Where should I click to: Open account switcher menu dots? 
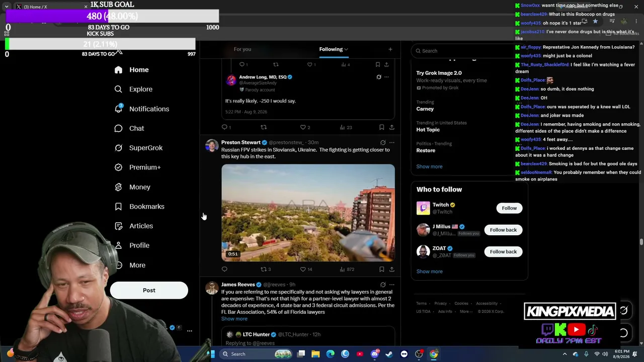[190, 331]
